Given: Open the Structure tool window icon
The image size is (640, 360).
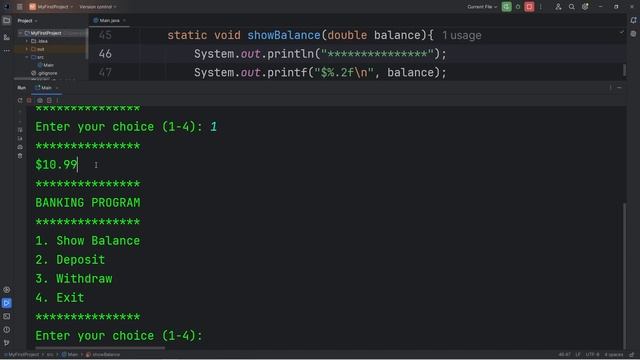Looking at the screenshot, I should click(x=7, y=37).
